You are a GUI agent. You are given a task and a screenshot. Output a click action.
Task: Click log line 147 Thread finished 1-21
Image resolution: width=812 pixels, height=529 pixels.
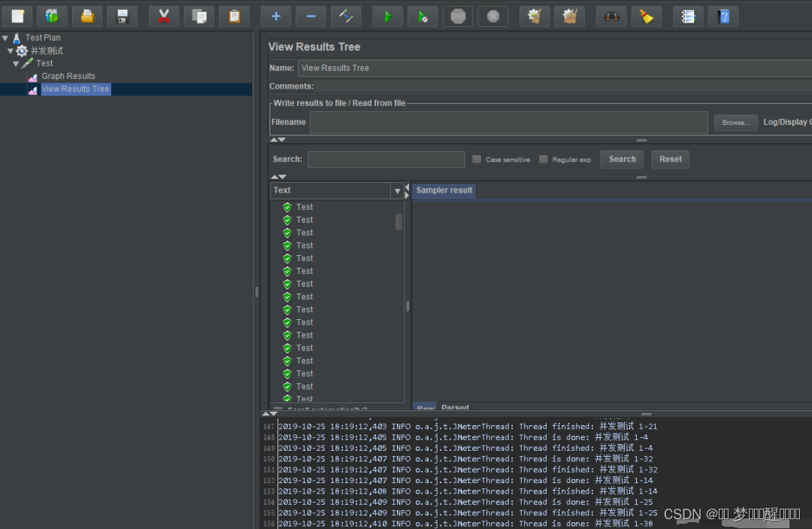(x=467, y=427)
